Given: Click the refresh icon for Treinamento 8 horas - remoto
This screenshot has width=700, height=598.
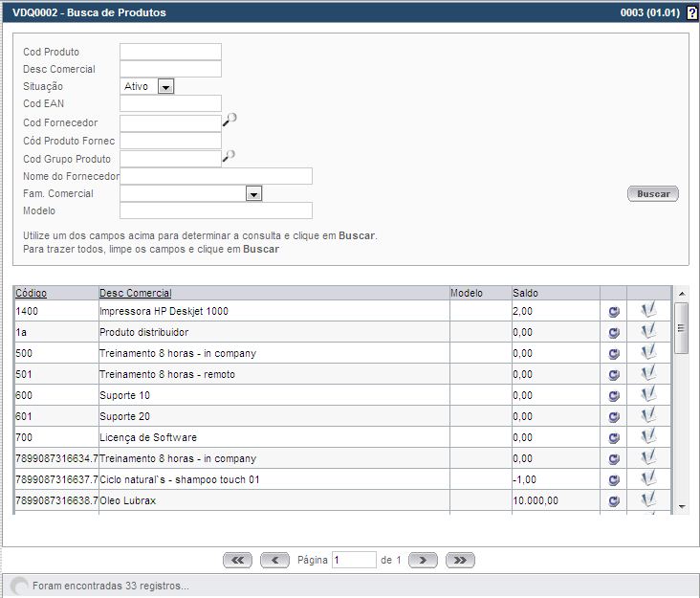Looking at the screenshot, I should 613,374.
